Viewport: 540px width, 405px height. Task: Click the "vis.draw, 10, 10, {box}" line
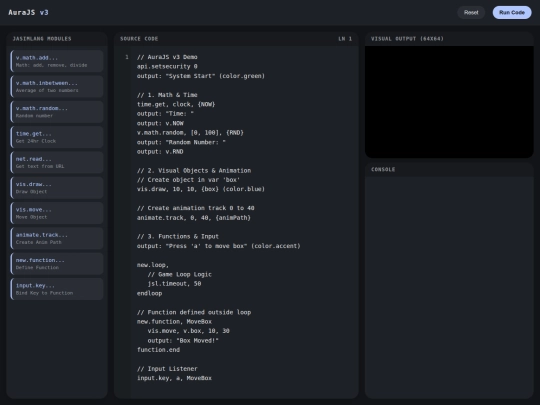point(201,189)
